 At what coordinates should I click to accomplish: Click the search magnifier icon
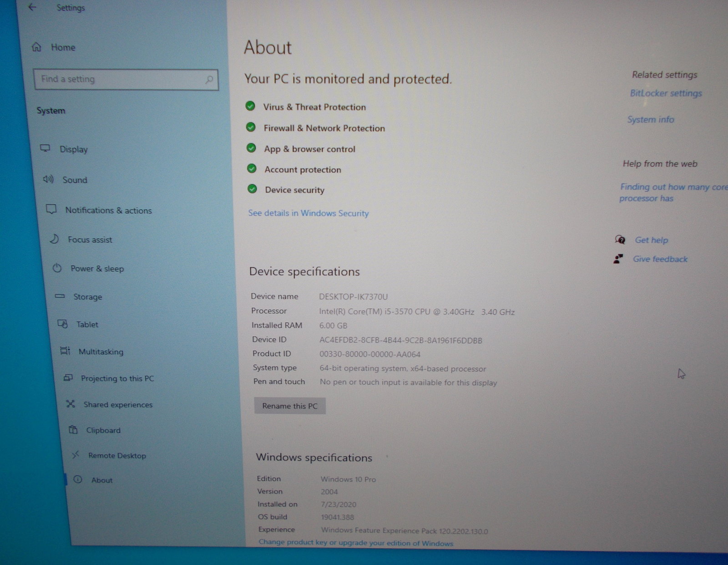[x=209, y=79]
